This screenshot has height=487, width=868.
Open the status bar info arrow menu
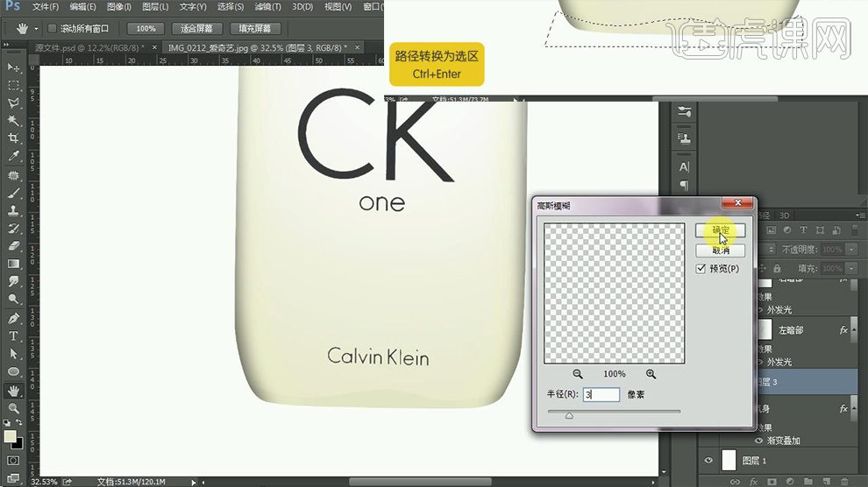coord(193,482)
